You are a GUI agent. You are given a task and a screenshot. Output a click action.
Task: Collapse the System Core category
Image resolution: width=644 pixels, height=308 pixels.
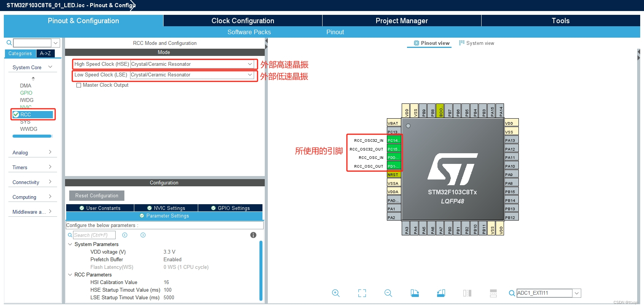50,67
